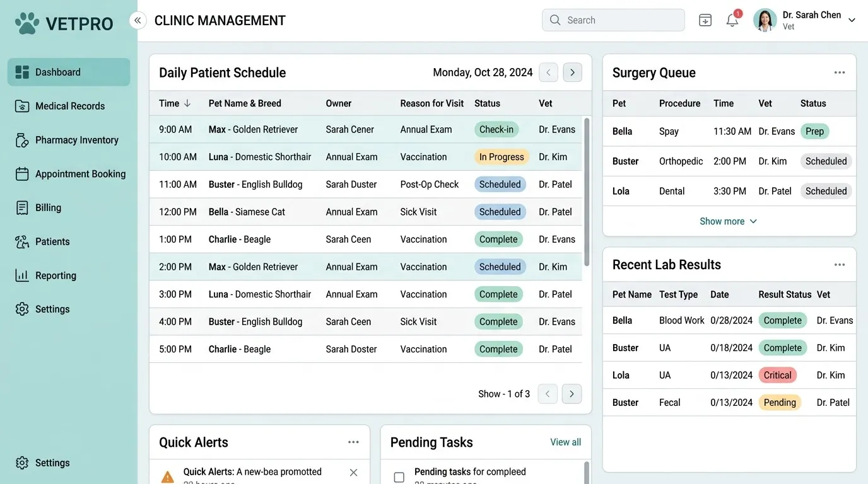This screenshot has height=484, width=868.
Task: Click the Owner column header
Action: coord(339,103)
